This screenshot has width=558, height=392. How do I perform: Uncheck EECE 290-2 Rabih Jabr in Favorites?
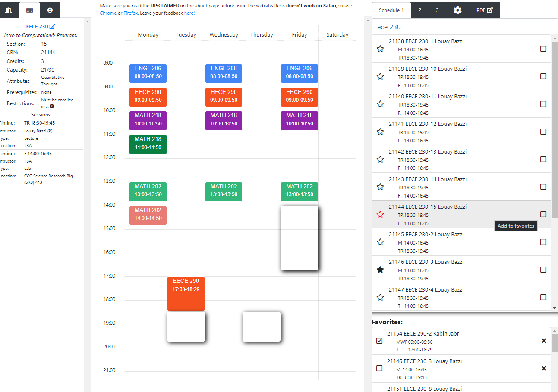coord(379,341)
